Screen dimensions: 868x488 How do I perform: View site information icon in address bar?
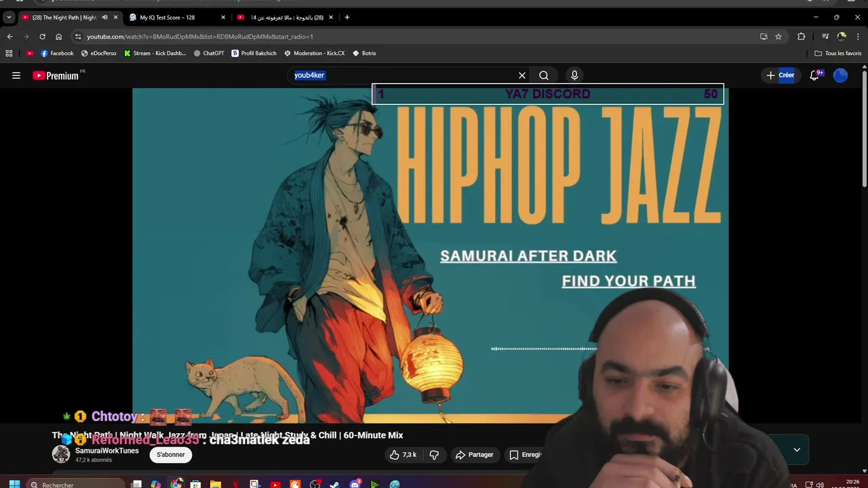(x=78, y=37)
